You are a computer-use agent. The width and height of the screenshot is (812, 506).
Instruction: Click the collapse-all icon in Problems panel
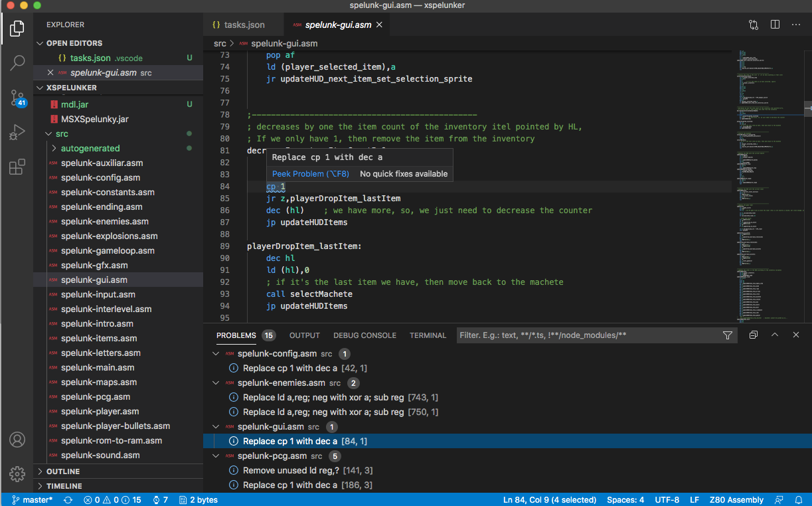[754, 335]
